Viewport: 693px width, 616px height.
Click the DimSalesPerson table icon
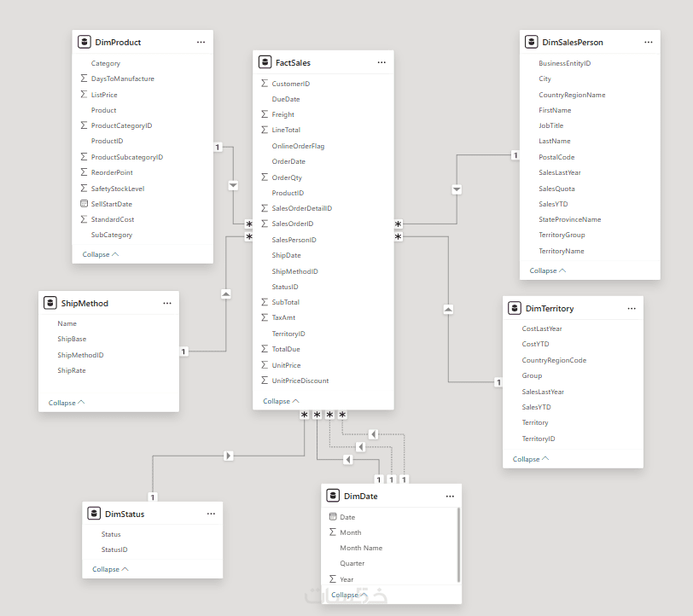[531, 42]
